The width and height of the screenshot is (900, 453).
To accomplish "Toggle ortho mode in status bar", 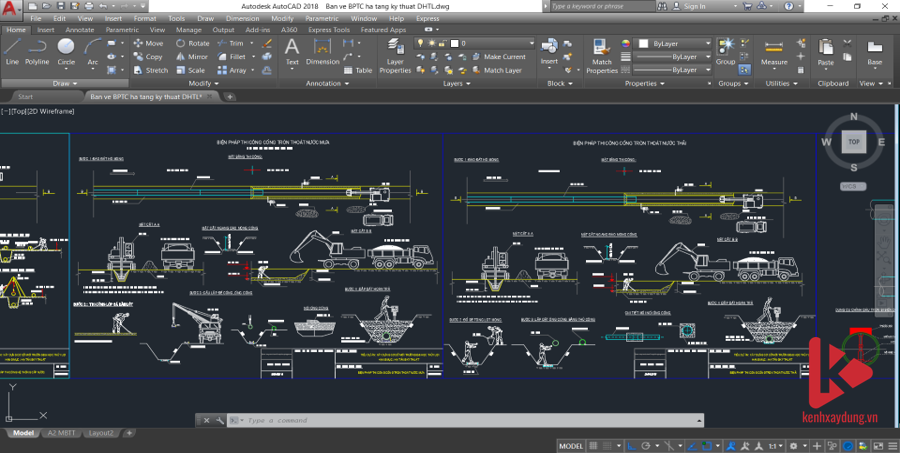I will point(634,446).
